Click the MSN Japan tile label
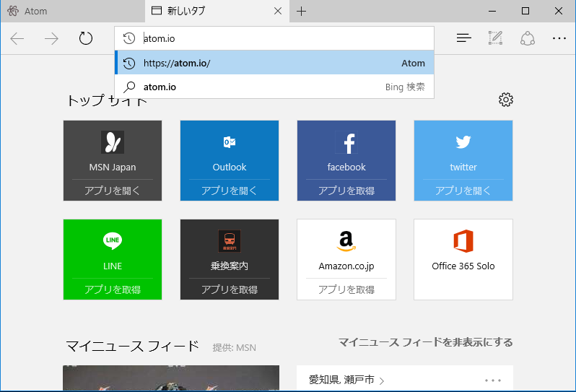 click(113, 167)
